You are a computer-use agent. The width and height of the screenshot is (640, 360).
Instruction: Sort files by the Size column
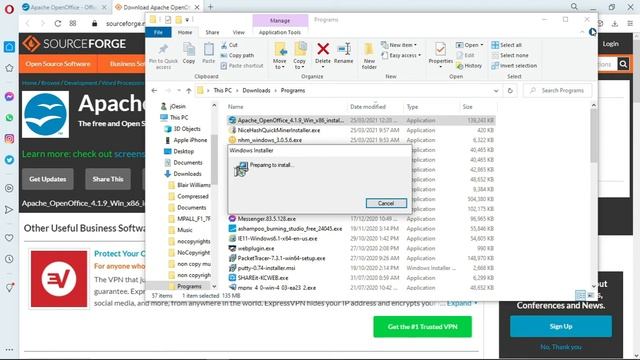pyautogui.click(x=467, y=107)
